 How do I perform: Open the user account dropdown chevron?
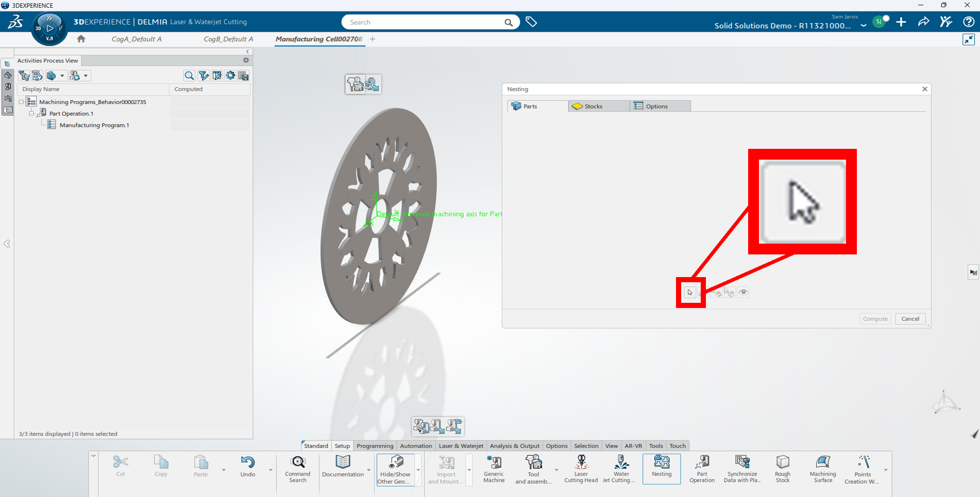pyautogui.click(x=864, y=25)
